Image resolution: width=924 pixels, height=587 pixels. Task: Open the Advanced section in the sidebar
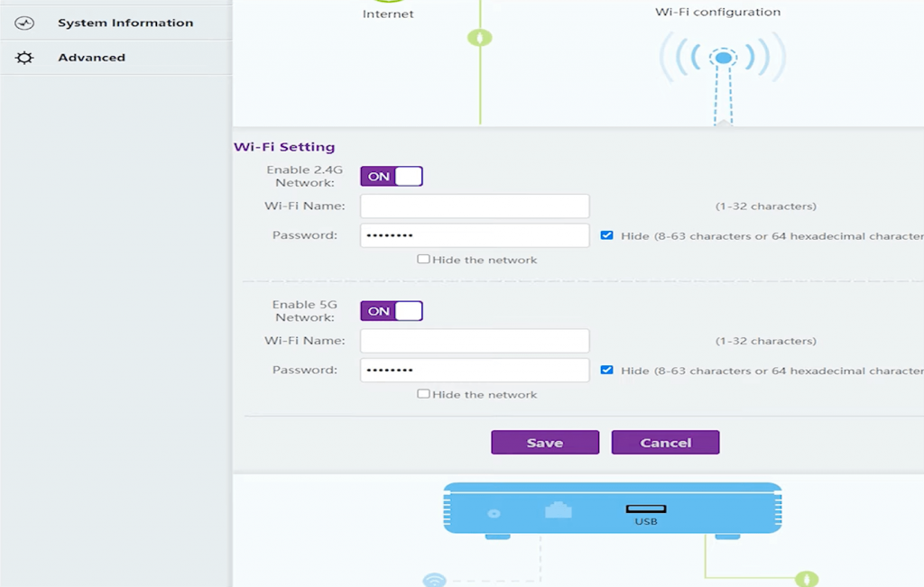tap(91, 56)
